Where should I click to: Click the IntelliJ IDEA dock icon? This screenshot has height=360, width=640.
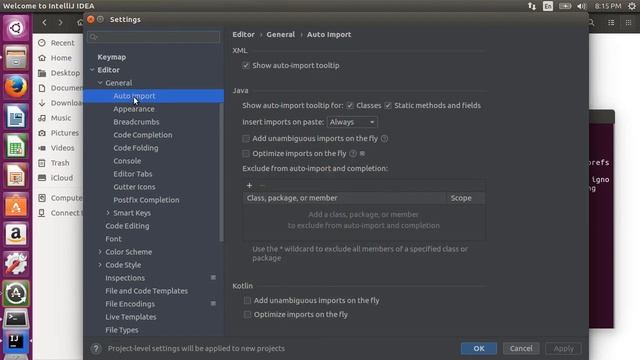pos(16,342)
